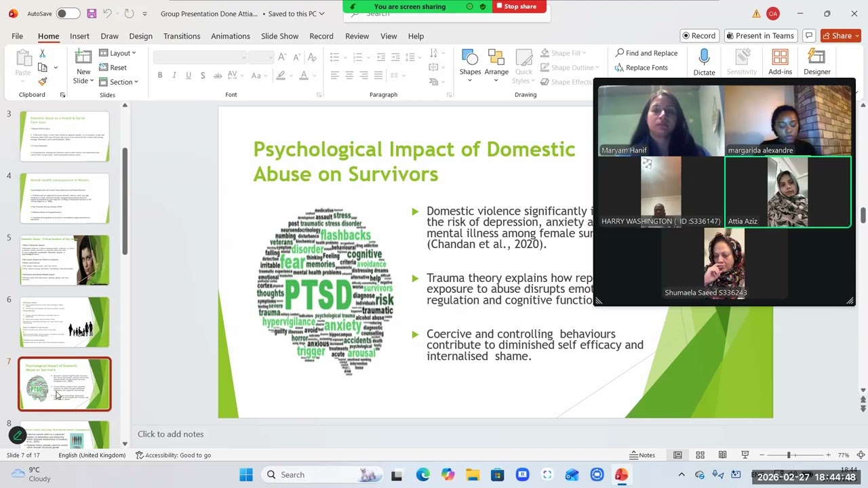Switch to the Insert tab
868x488 pixels.
(79, 36)
